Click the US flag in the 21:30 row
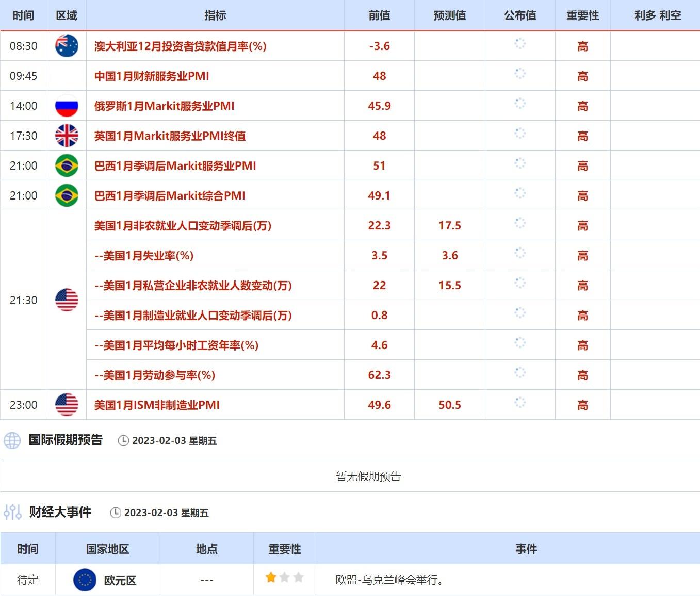Screen dimensions: 700x596 pos(67,300)
